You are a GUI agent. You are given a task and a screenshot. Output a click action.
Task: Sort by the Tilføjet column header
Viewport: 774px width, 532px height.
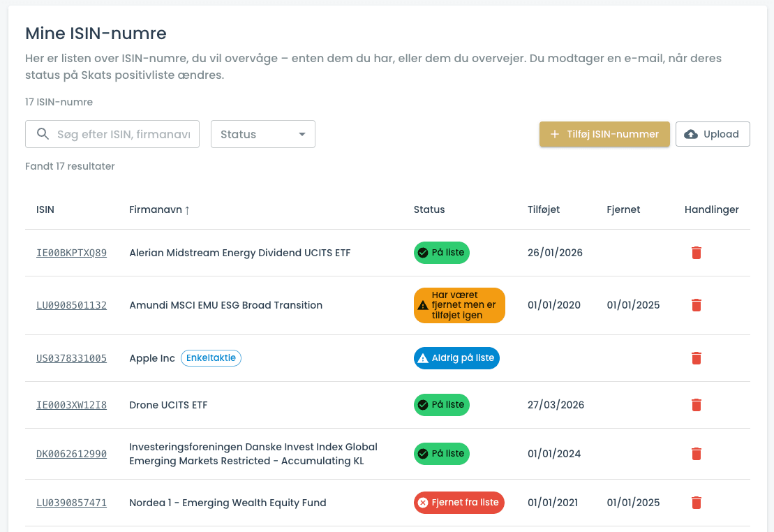[544, 209]
